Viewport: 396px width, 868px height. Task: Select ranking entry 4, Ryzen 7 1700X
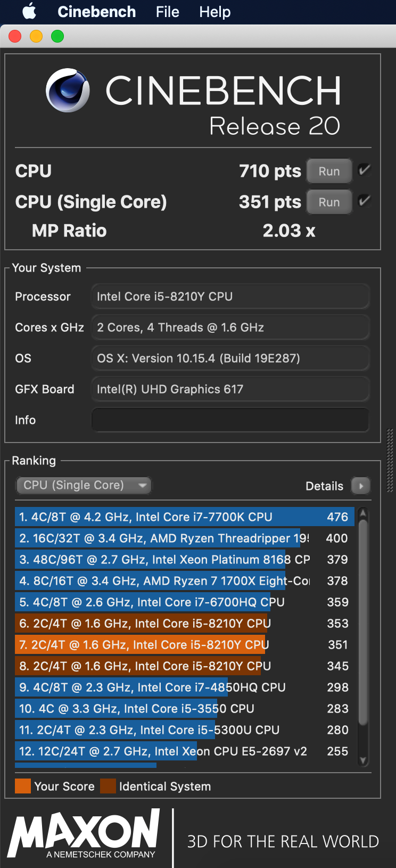[x=184, y=580]
